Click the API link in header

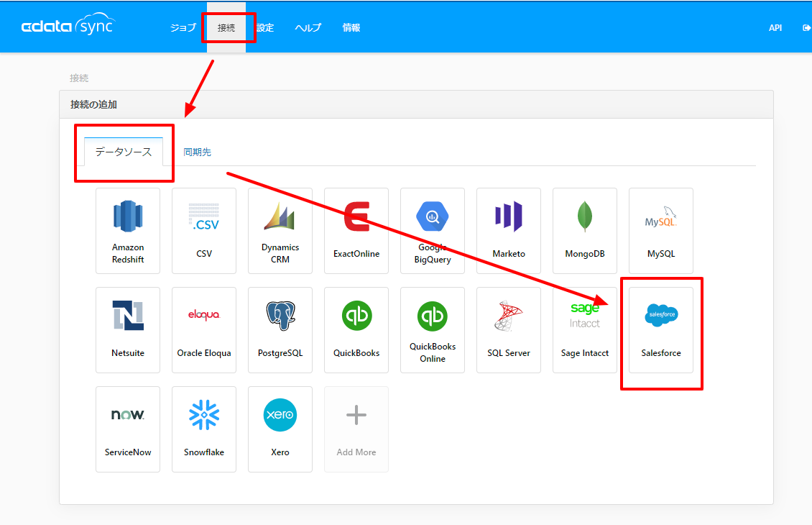point(775,28)
